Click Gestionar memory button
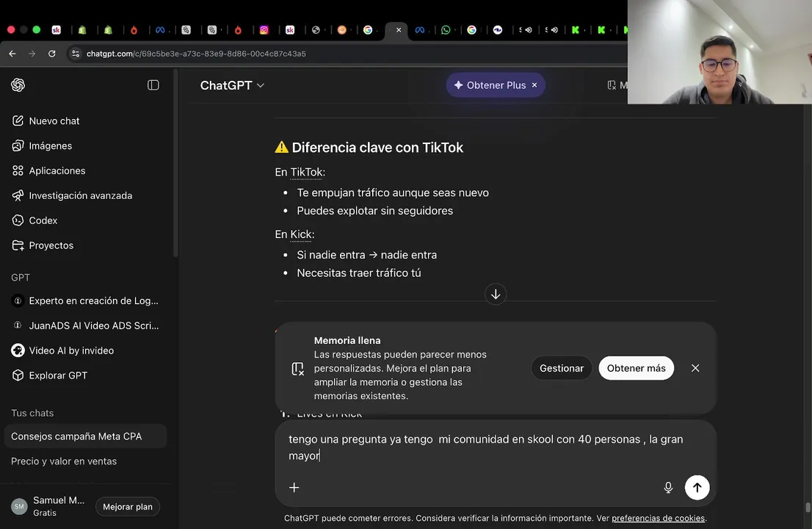 pyautogui.click(x=562, y=368)
